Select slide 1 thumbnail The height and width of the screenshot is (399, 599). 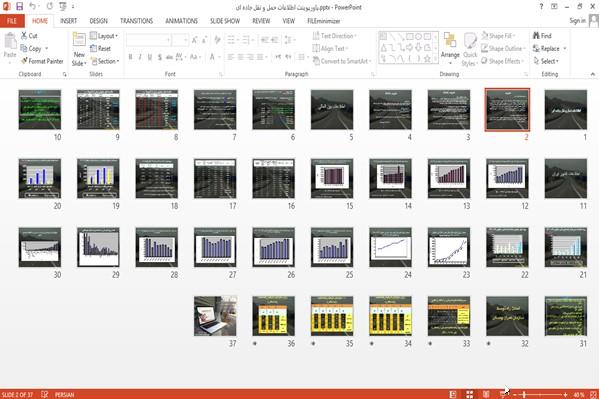pyautogui.click(x=566, y=110)
